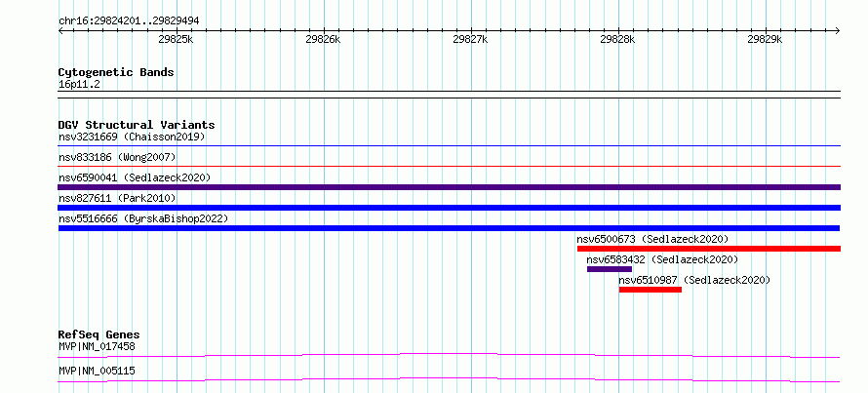This screenshot has width=868, height=393.
Task: Select the Cytogenetic Bands track title
Action: 116,72
